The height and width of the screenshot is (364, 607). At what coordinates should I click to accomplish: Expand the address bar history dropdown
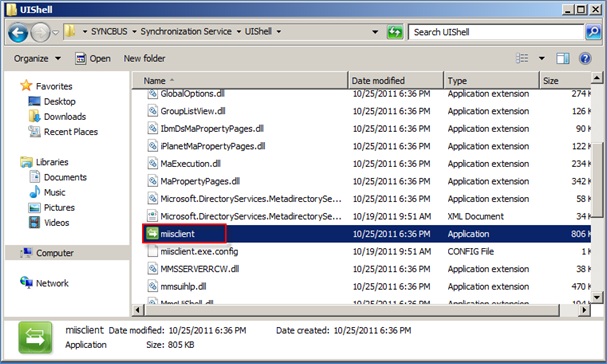coord(375,32)
